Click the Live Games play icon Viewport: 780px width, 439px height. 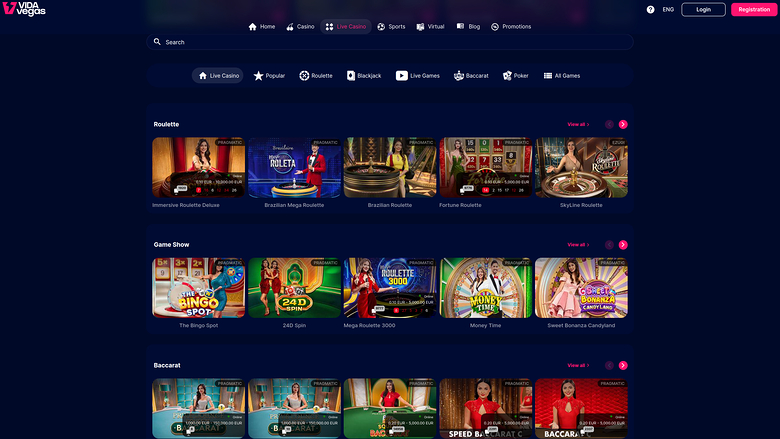[x=401, y=76]
